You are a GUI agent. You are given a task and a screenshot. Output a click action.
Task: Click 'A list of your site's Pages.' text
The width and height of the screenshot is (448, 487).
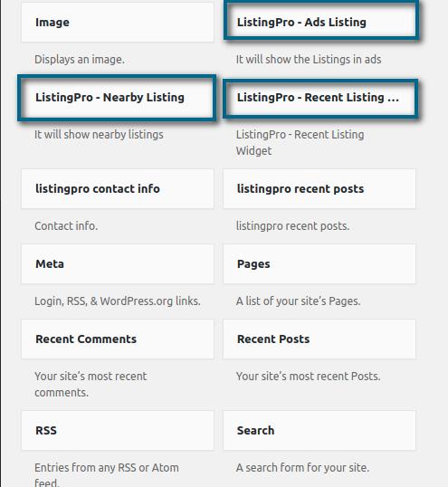click(x=299, y=301)
